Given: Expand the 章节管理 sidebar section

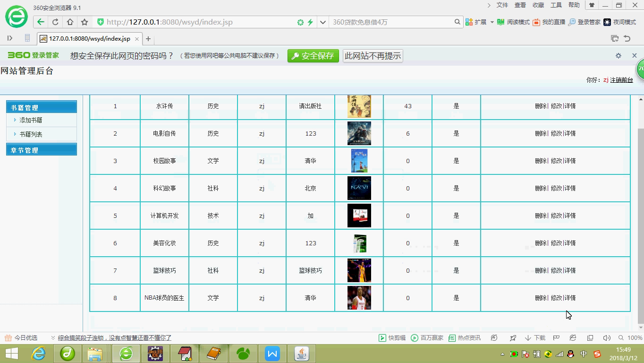Looking at the screenshot, I should (x=42, y=150).
